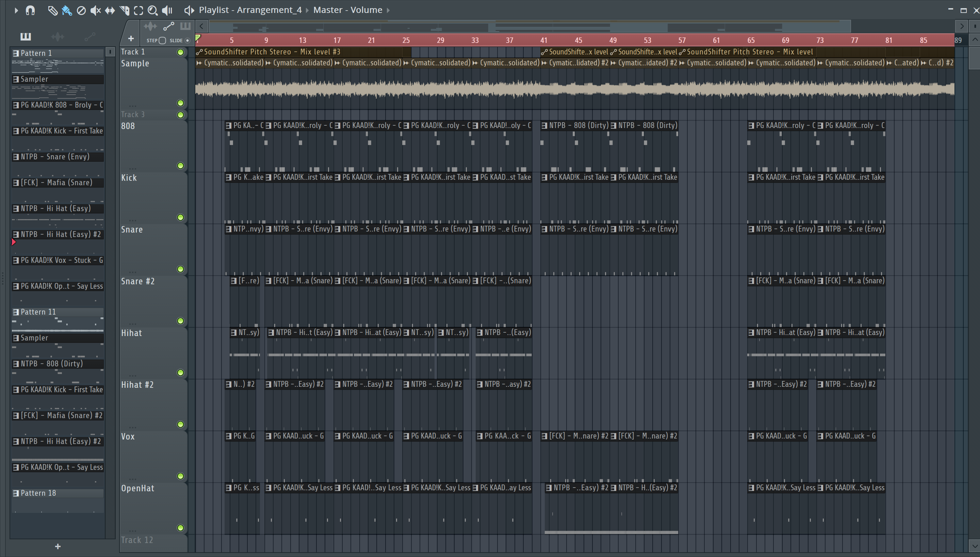Select [FCK] - Mafia (Snare) picker item
980x557 pixels.
(x=58, y=182)
